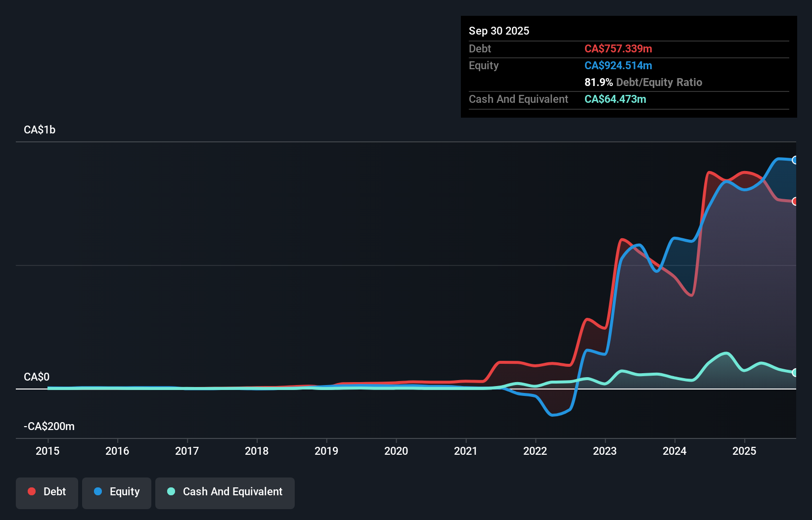Click the red Debt legend dot icon
The width and height of the screenshot is (812, 520).
coord(31,491)
